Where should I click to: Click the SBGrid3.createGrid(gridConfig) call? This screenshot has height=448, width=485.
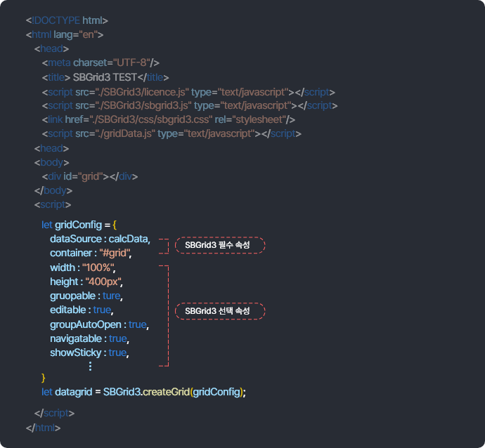click(174, 391)
